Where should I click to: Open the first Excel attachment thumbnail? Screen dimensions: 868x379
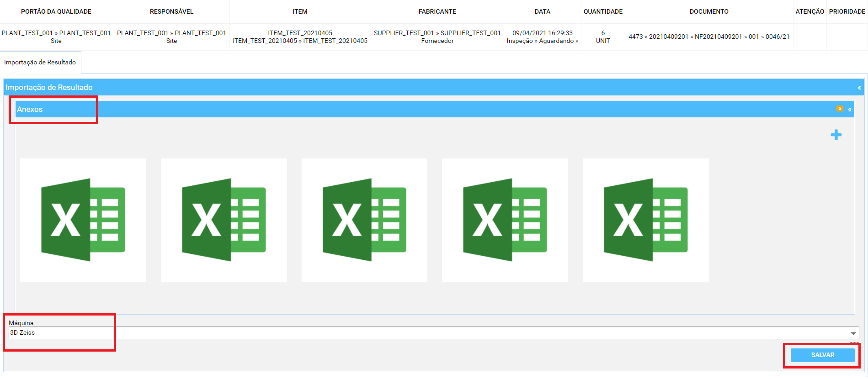click(83, 220)
